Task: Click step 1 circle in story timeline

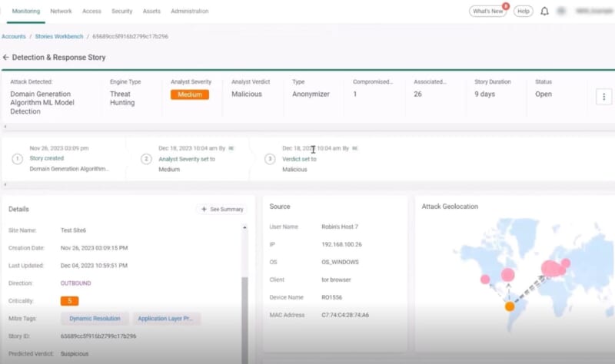Action: (x=17, y=159)
